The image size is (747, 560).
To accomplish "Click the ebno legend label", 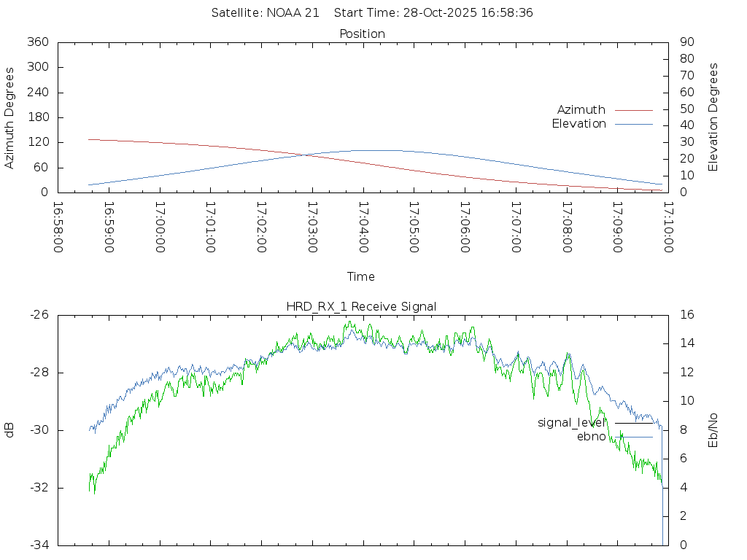I will [x=591, y=437].
